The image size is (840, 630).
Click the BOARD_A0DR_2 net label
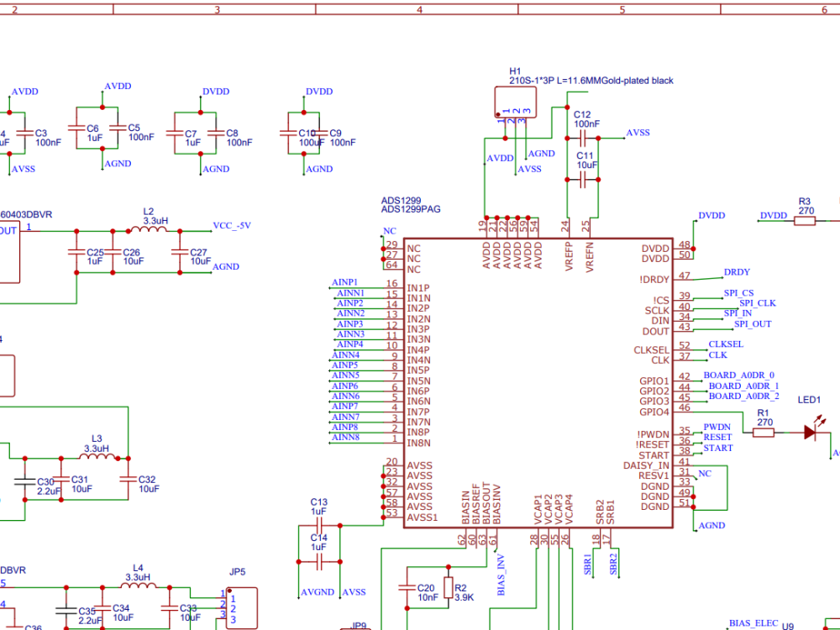(743, 396)
